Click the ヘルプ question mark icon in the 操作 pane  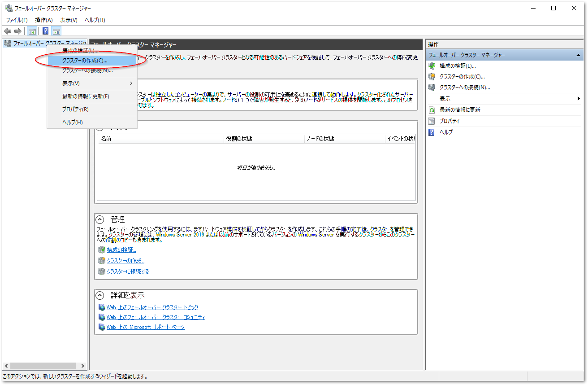click(432, 132)
